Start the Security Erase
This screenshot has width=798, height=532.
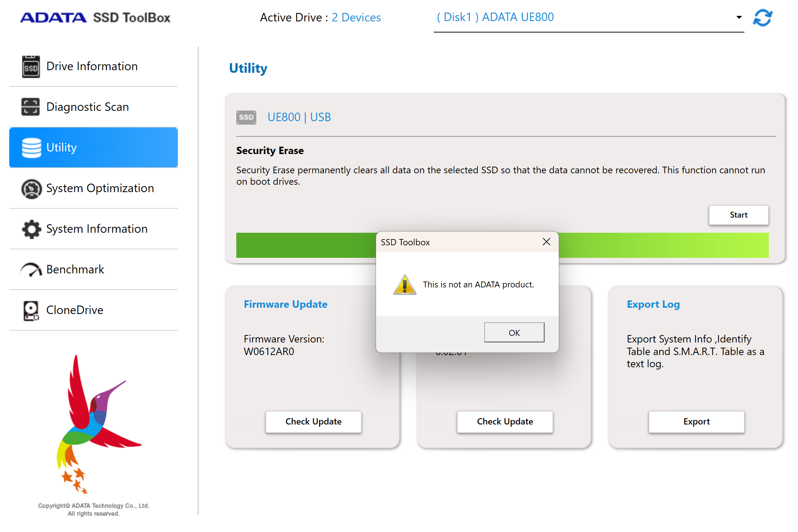pyautogui.click(x=738, y=215)
